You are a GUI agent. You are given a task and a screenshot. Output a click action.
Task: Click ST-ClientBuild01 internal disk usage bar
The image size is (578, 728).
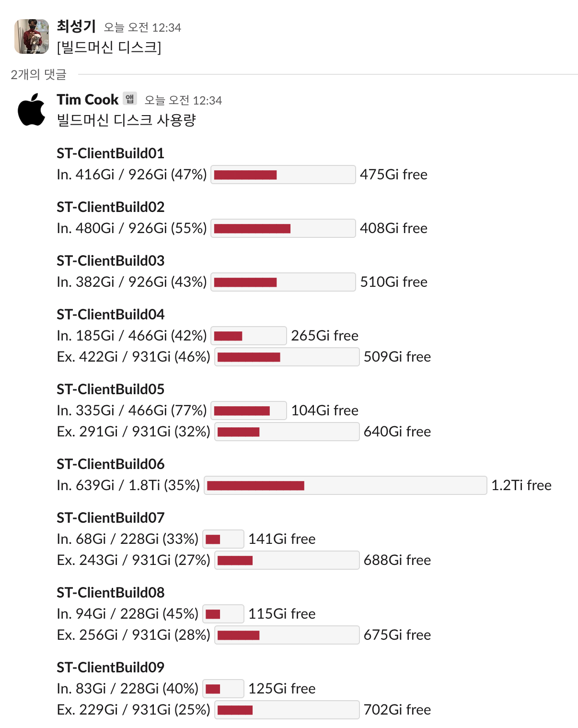pyautogui.click(x=283, y=175)
